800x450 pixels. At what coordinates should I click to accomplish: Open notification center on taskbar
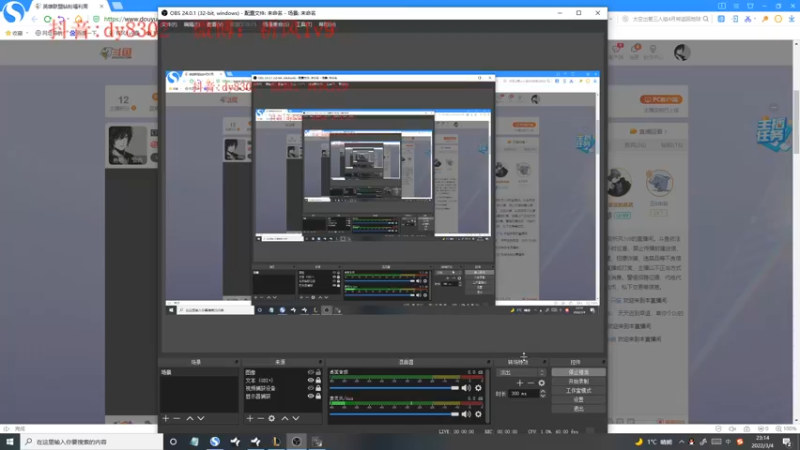point(787,442)
